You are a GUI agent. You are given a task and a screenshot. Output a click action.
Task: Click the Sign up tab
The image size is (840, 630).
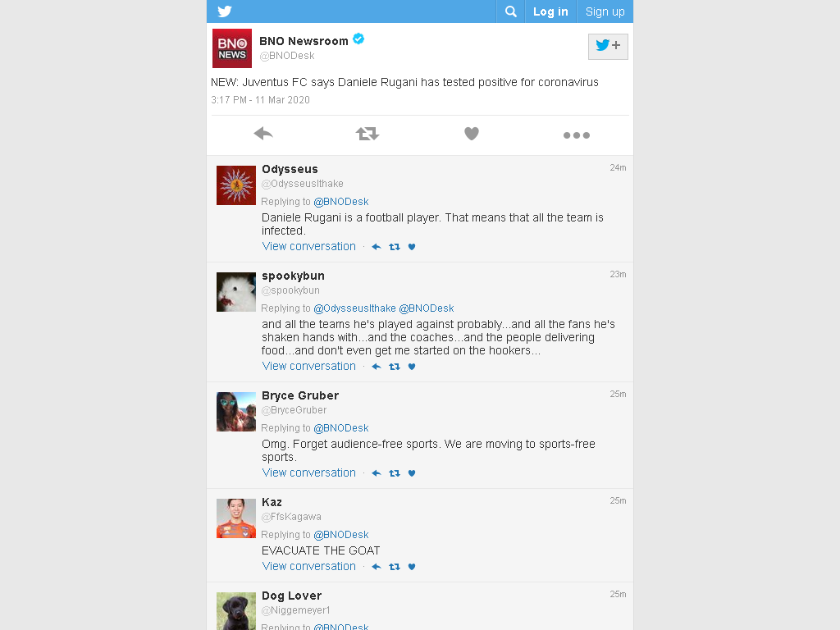[605, 11]
